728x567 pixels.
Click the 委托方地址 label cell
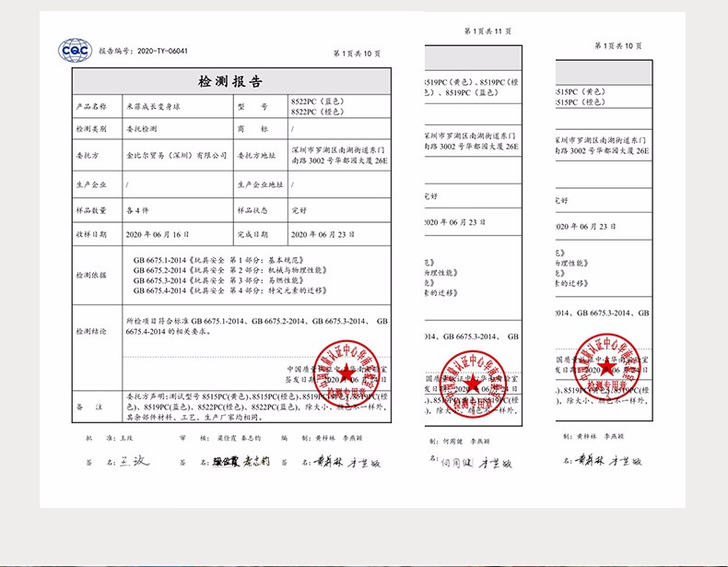click(260, 155)
